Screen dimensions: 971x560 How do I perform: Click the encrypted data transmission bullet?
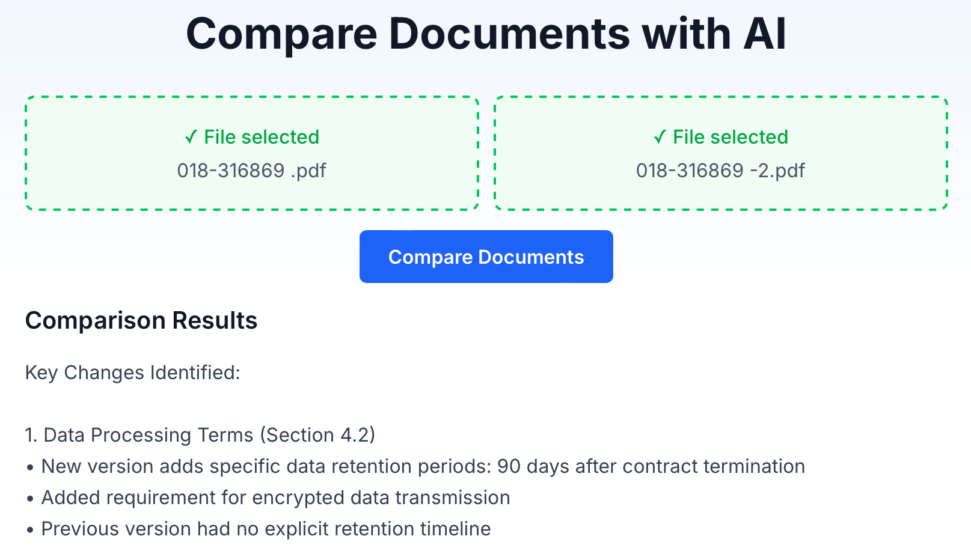pyautogui.click(x=268, y=498)
